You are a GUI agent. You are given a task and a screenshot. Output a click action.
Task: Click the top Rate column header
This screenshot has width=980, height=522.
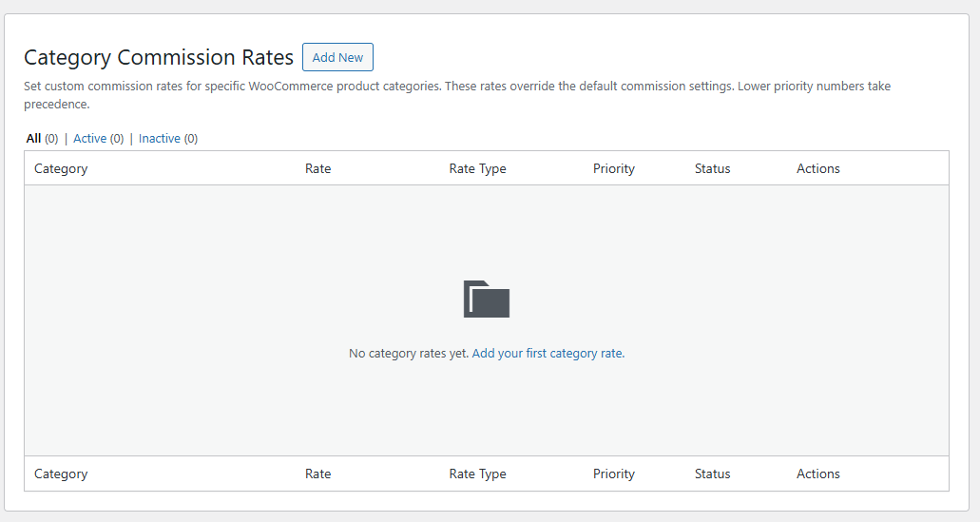tap(318, 168)
